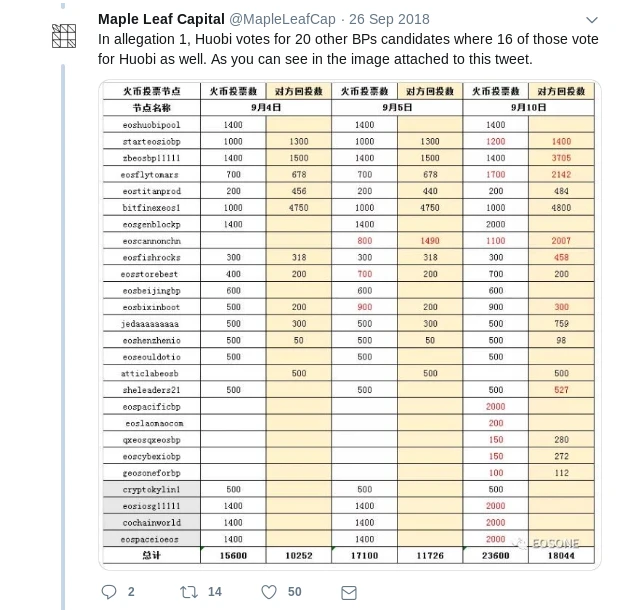Click the like count showing 50
The width and height of the screenshot is (640, 610).
coord(294,592)
